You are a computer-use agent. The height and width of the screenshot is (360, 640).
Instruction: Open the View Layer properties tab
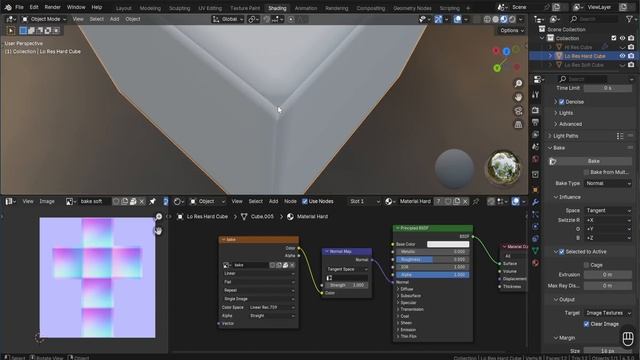[x=536, y=134]
